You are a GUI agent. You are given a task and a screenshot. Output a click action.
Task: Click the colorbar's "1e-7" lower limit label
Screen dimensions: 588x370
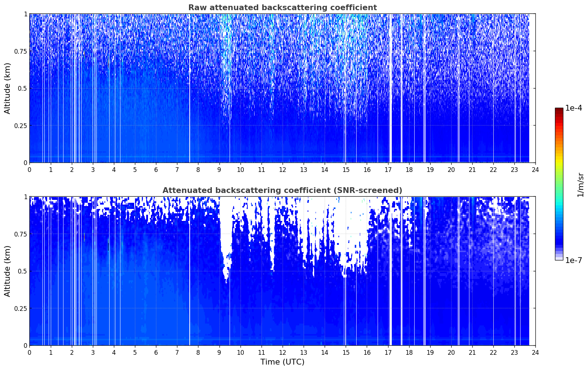pyautogui.click(x=573, y=260)
